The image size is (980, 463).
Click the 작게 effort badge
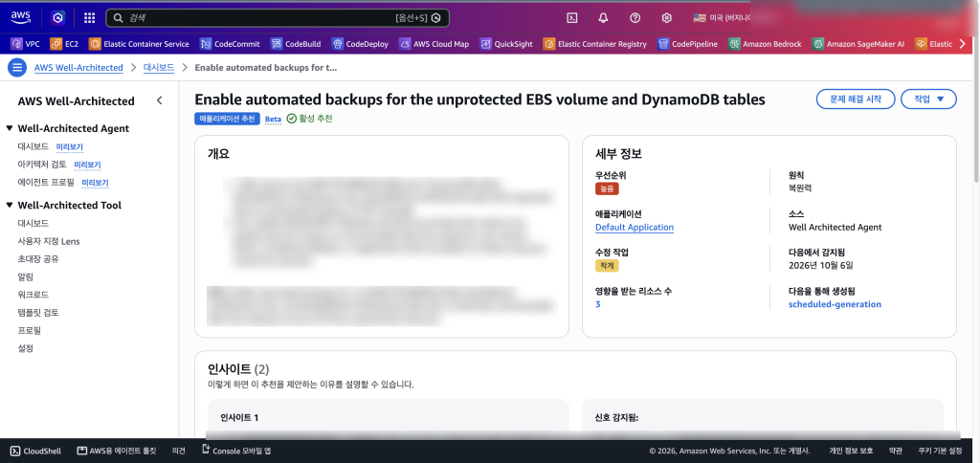(x=607, y=266)
